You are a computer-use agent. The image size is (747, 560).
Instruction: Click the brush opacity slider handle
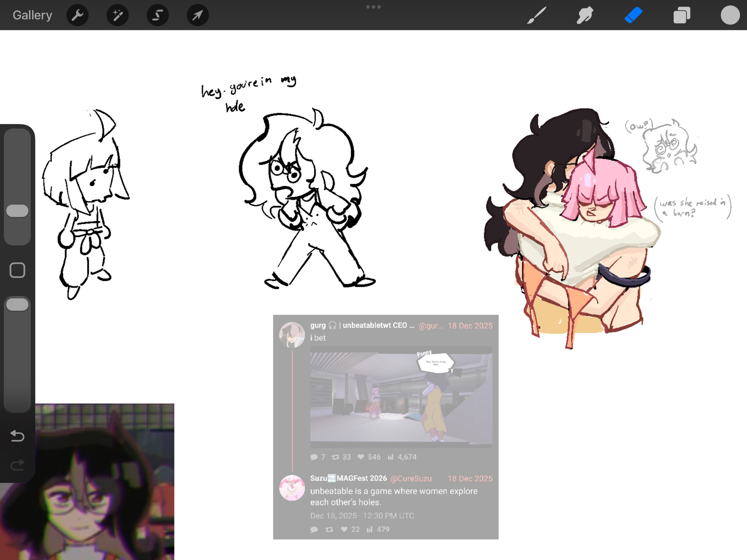click(17, 305)
